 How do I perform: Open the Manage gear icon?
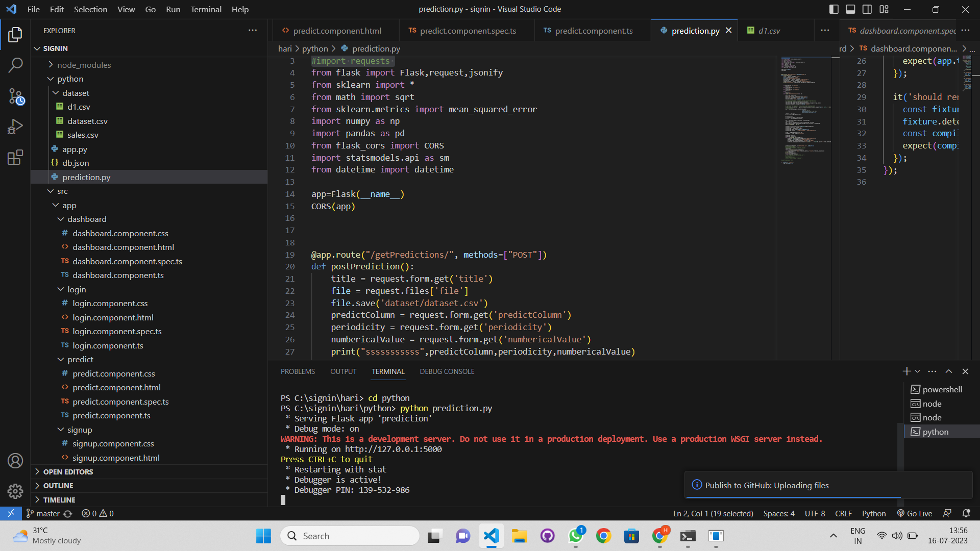click(x=15, y=491)
